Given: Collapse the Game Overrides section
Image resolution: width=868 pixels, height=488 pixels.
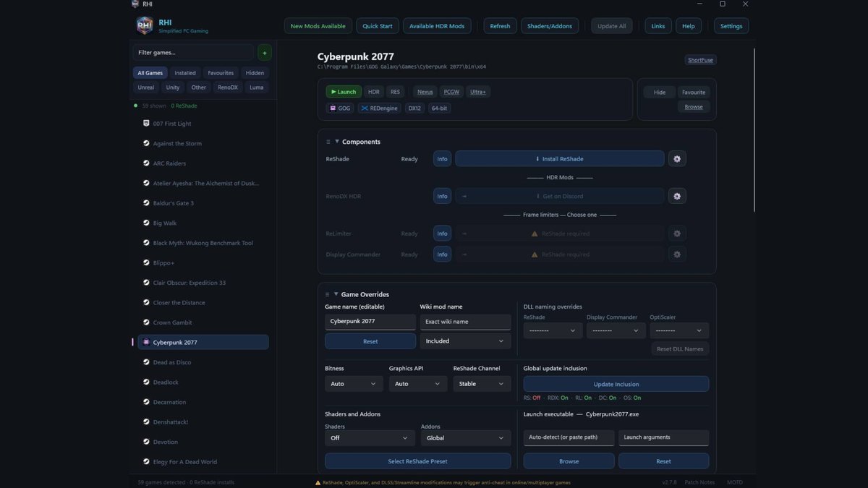Looking at the screenshot, I should [336, 294].
